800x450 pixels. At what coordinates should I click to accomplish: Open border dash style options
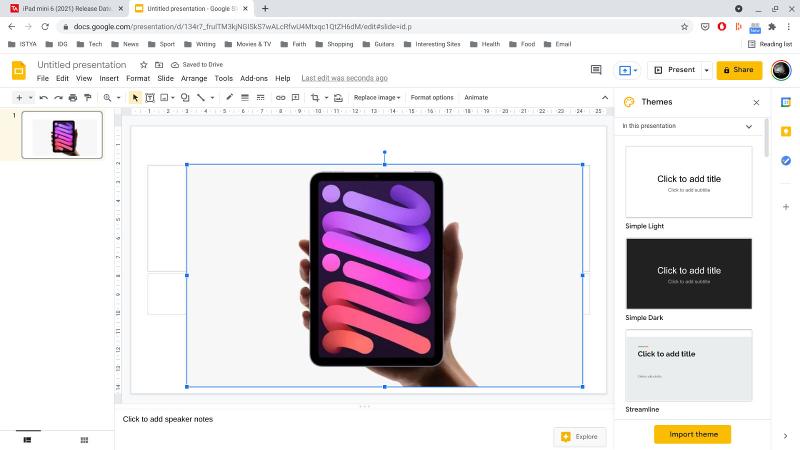click(x=260, y=97)
